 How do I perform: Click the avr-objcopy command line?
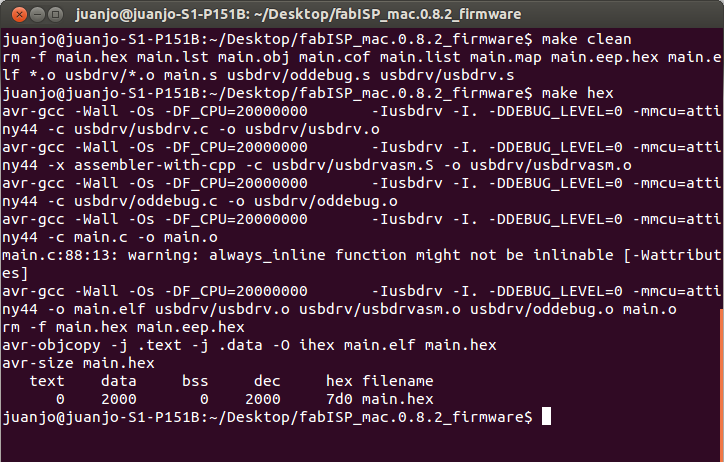(249, 345)
